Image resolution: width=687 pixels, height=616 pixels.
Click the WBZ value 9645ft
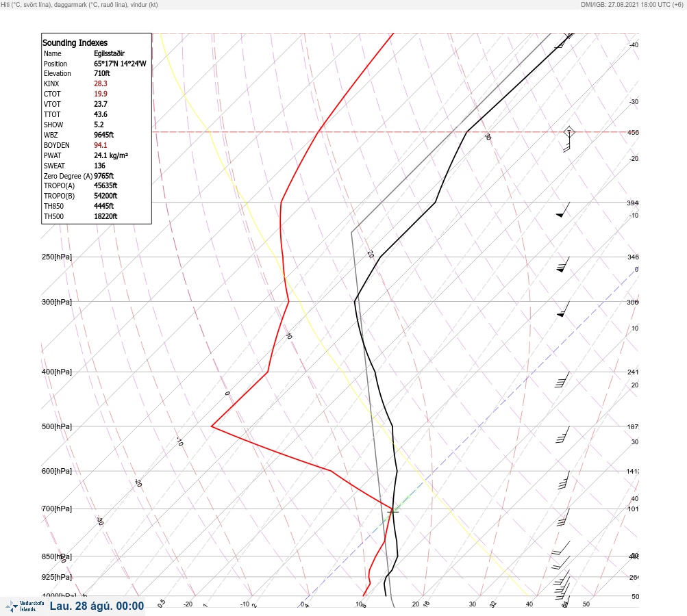tap(104, 135)
